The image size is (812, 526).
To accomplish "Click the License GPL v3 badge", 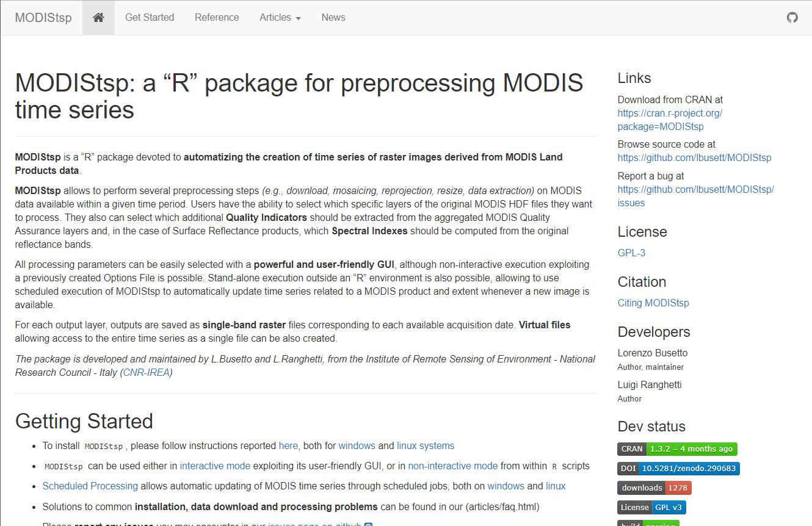I will (x=651, y=508).
